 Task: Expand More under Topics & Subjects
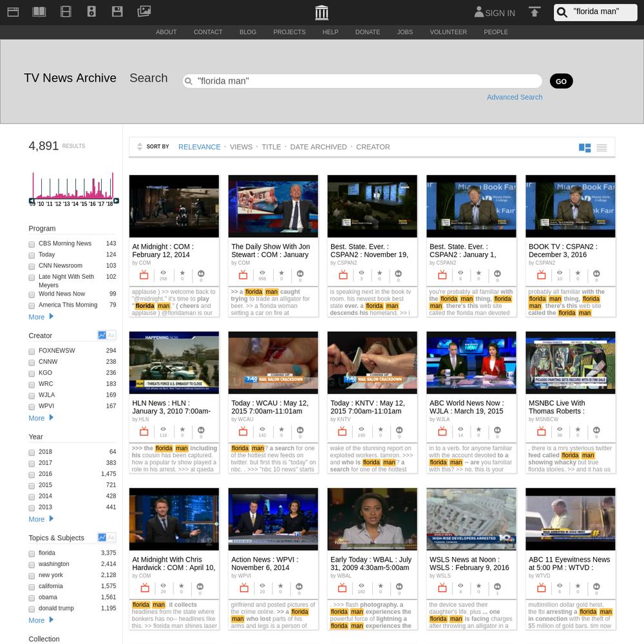[41, 620]
